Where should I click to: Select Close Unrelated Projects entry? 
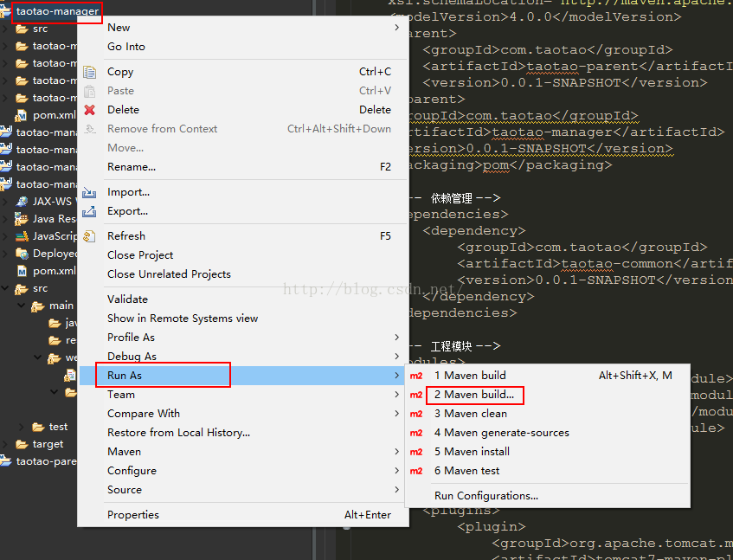[x=243, y=274]
